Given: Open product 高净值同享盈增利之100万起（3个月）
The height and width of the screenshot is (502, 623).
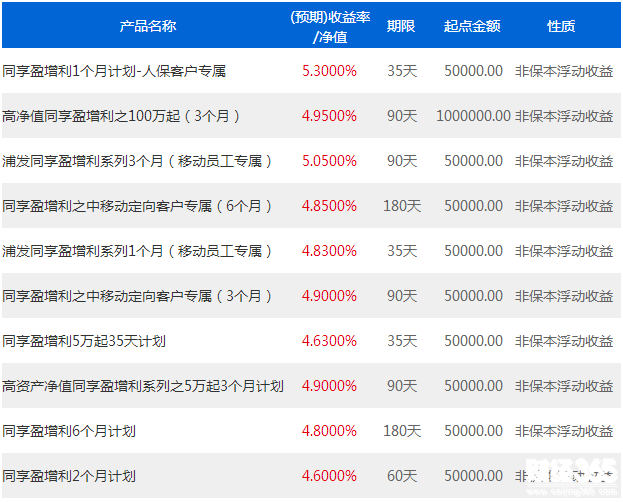Looking at the screenshot, I should pyautogui.click(x=121, y=116).
